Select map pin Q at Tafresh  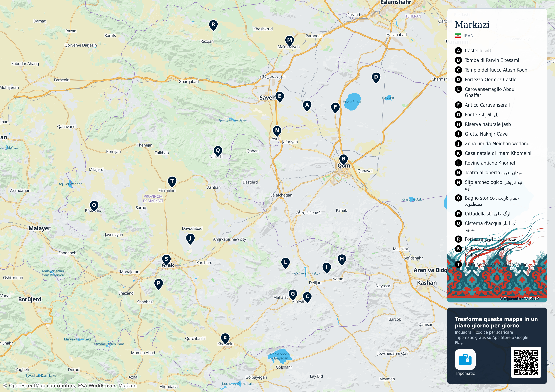pos(218,151)
